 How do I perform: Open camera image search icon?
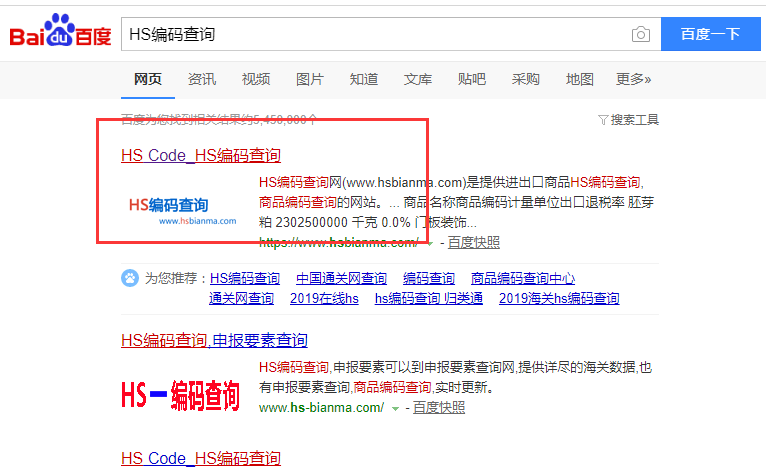[x=640, y=34]
